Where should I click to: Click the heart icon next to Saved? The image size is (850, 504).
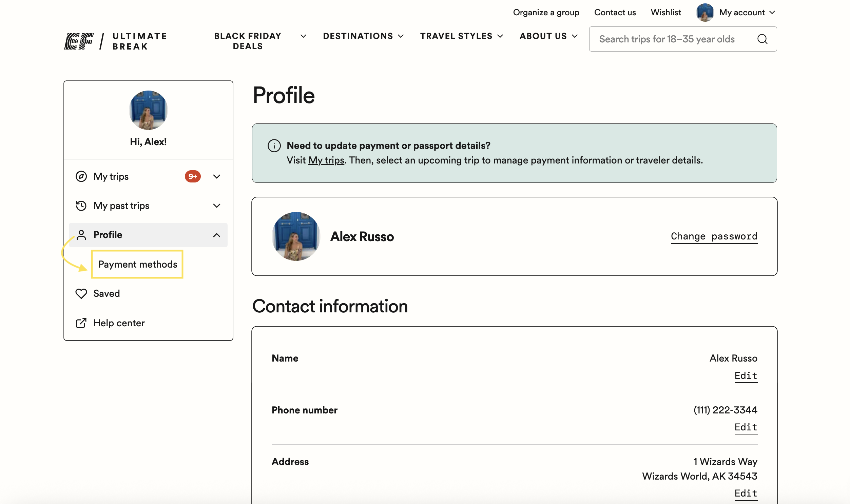81,293
